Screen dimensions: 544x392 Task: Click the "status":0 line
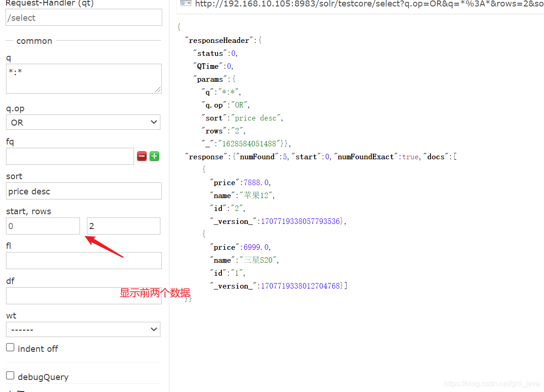(x=215, y=54)
